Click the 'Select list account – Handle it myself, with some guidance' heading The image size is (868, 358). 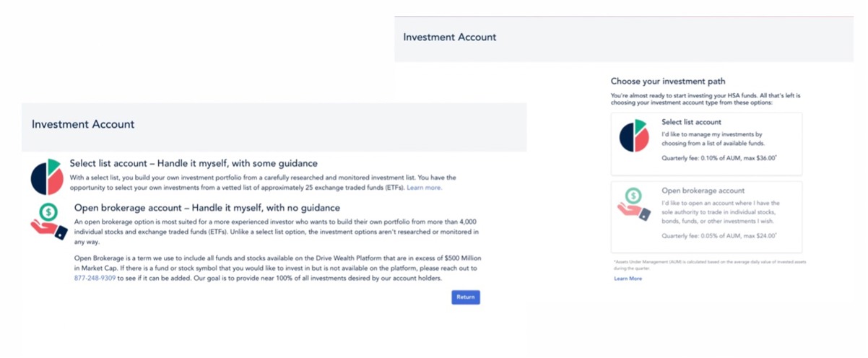(x=194, y=164)
